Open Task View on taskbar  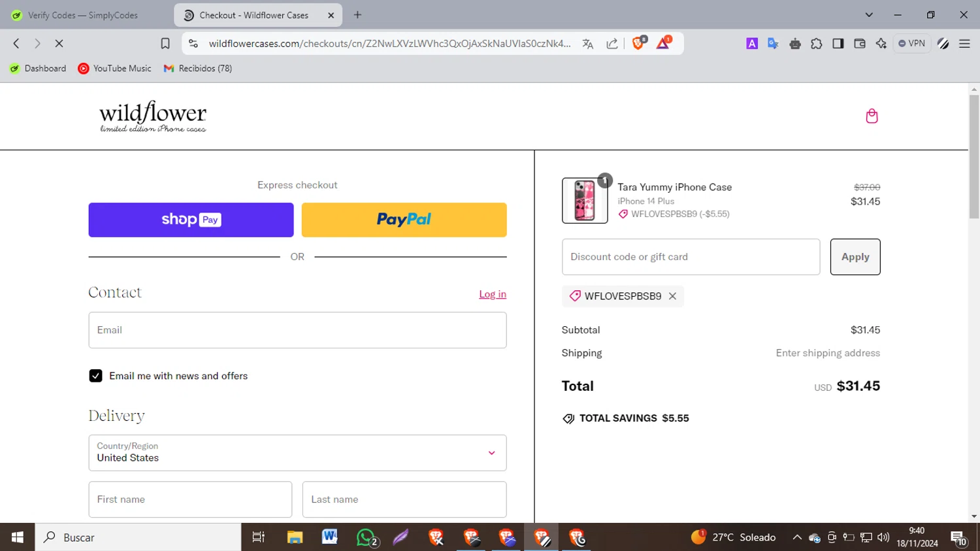[x=259, y=537]
